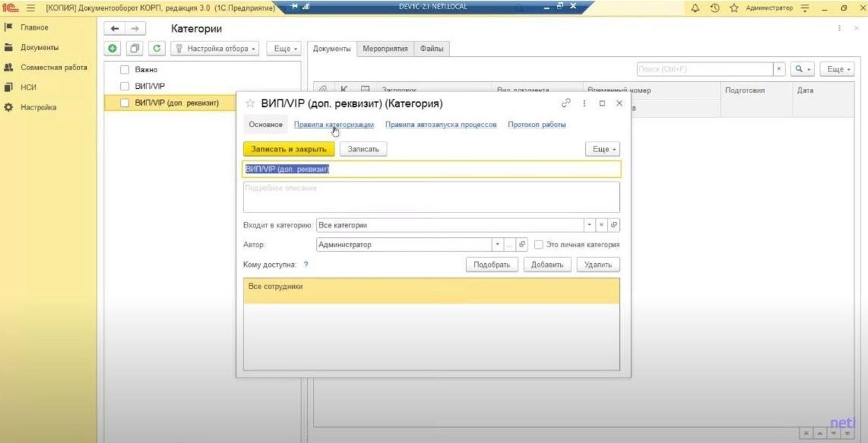Click the green refresh list icon
This screenshot has height=443, width=868.
pyautogui.click(x=157, y=48)
